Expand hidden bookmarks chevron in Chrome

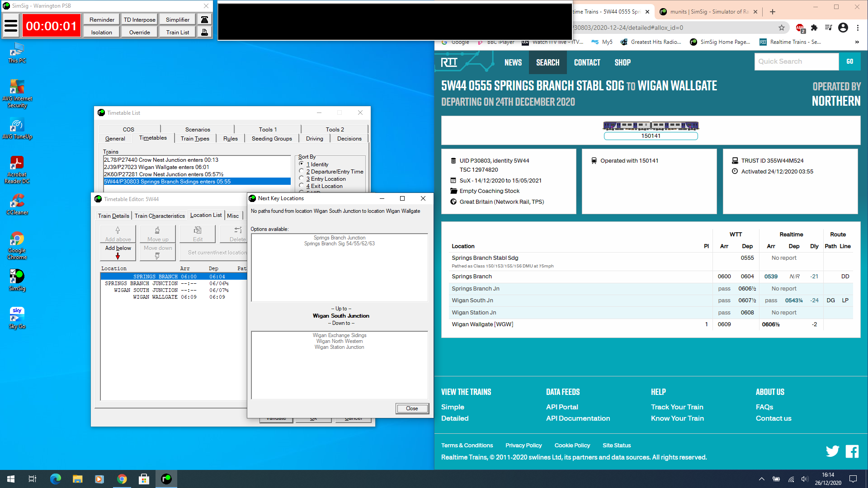[857, 42]
